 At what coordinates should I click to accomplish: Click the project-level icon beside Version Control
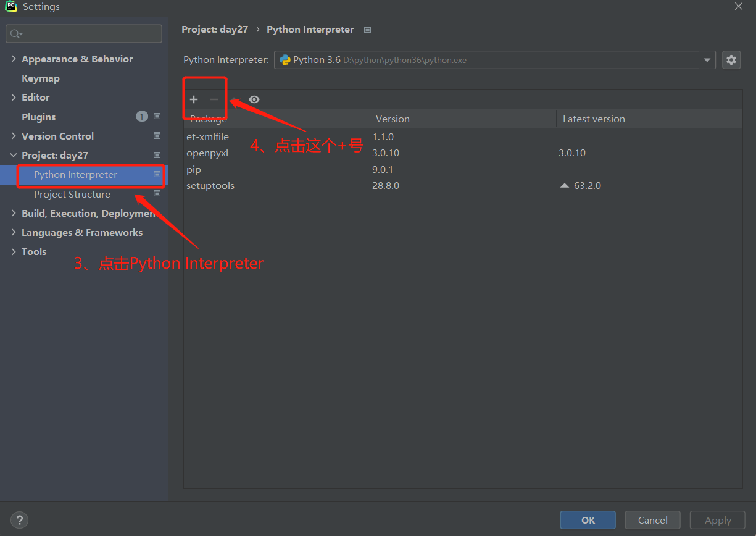tap(157, 136)
